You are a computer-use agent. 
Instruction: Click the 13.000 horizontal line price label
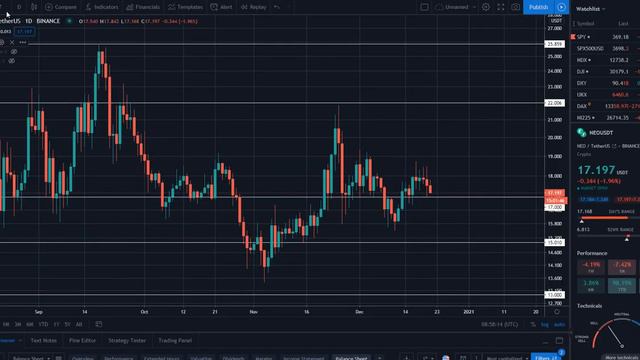click(554, 295)
